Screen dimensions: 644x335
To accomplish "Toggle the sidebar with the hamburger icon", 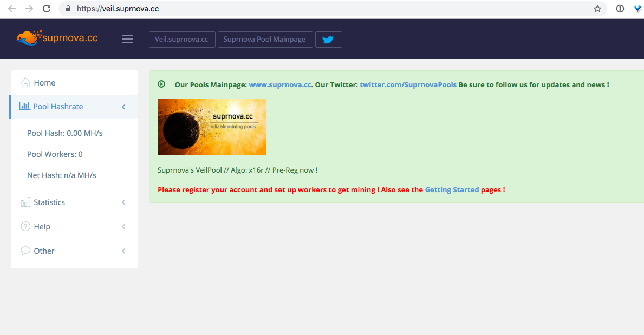I will click(127, 39).
